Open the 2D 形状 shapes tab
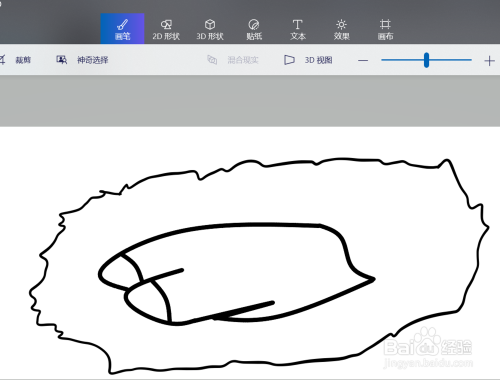The height and width of the screenshot is (380, 500). click(x=166, y=29)
